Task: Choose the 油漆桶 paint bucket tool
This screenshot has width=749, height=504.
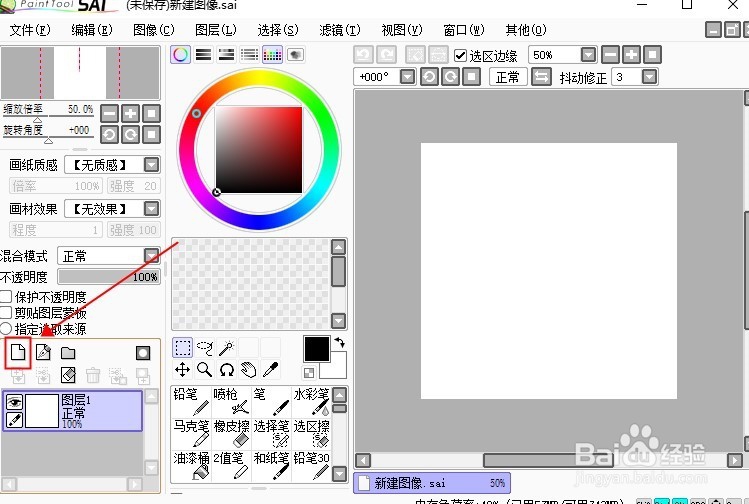Action: pyautogui.click(x=191, y=465)
